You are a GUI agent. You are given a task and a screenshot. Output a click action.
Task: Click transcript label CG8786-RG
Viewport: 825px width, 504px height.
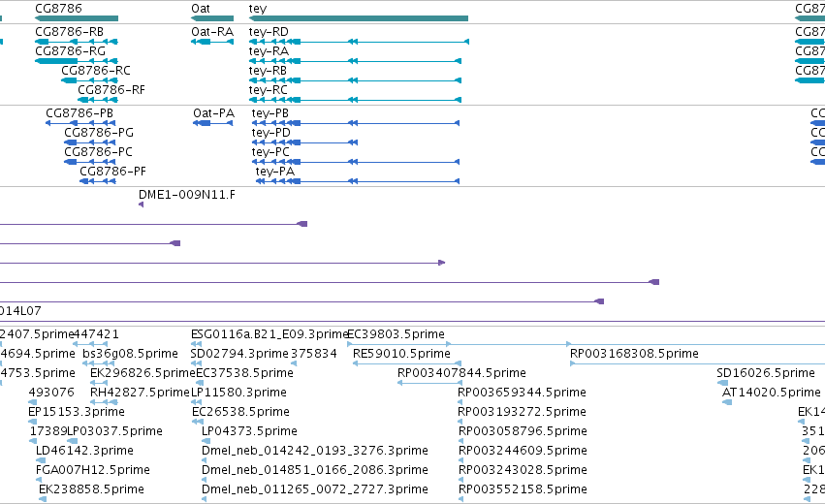[70, 51]
